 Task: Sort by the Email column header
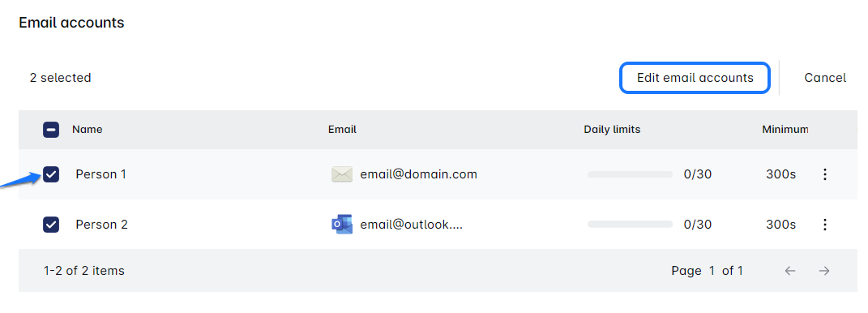[x=342, y=130]
